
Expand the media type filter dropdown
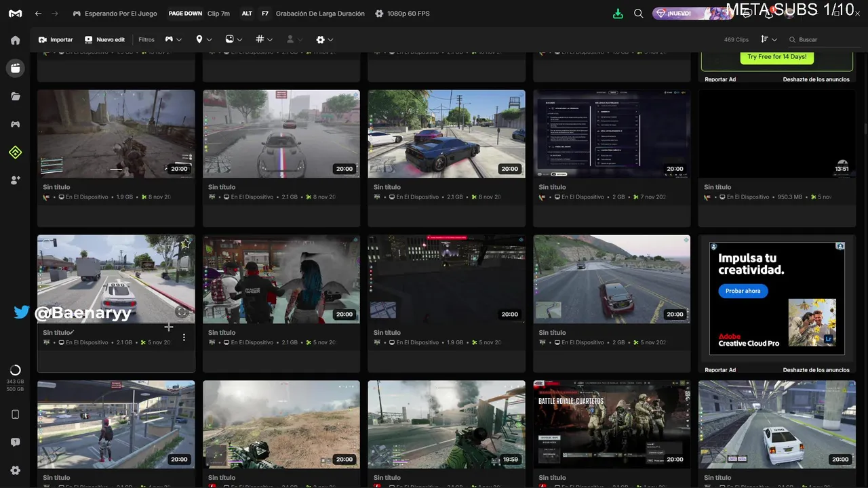point(234,39)
